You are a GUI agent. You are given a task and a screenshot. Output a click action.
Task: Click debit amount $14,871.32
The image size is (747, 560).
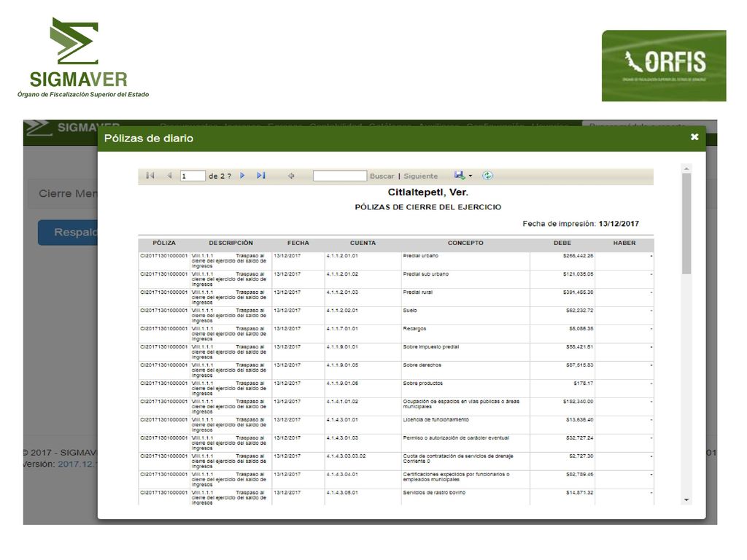coord(579,492)
